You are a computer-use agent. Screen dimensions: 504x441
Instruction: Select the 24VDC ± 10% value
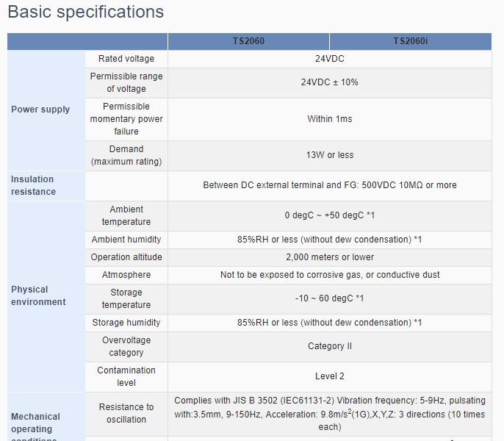[x=329, y=82]
